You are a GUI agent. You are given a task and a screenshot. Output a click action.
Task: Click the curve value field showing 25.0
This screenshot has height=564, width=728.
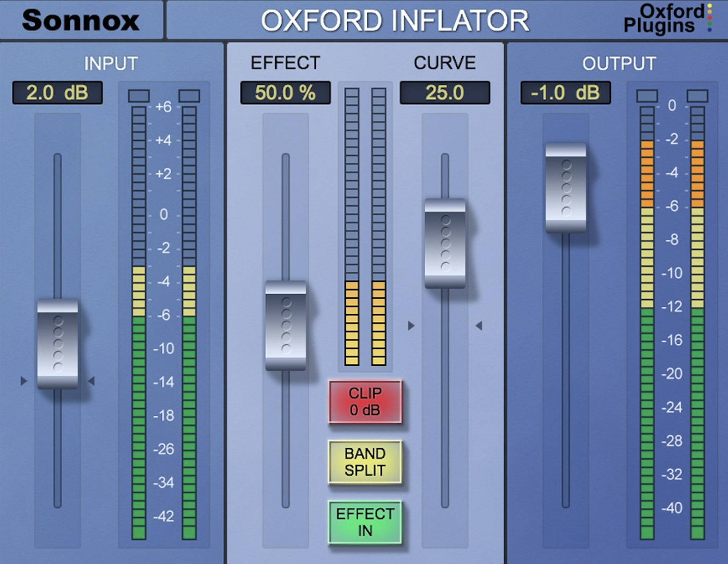(x=445, y=93)
